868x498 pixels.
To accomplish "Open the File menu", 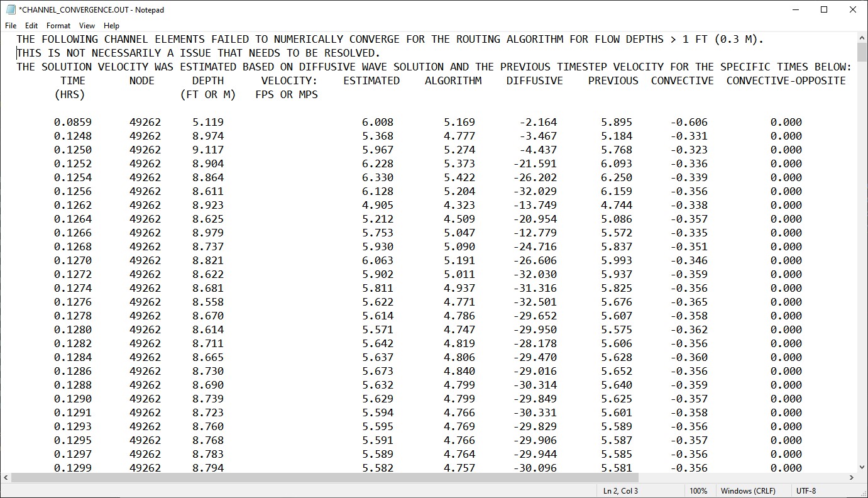I will point(11,26).
